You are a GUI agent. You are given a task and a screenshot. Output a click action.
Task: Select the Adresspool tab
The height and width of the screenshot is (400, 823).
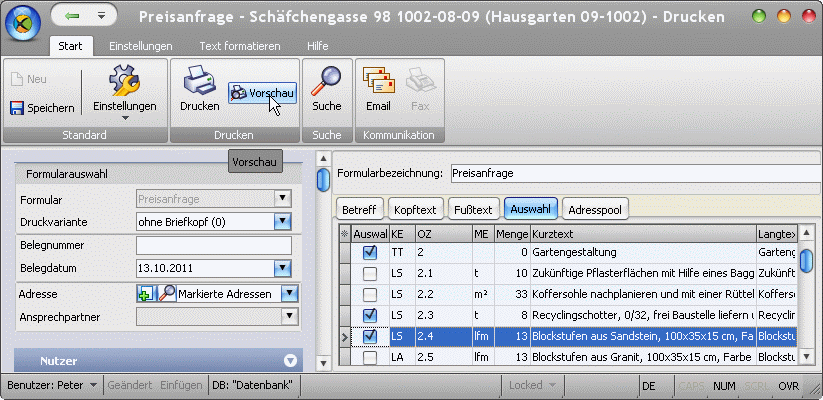coord(594,209)
